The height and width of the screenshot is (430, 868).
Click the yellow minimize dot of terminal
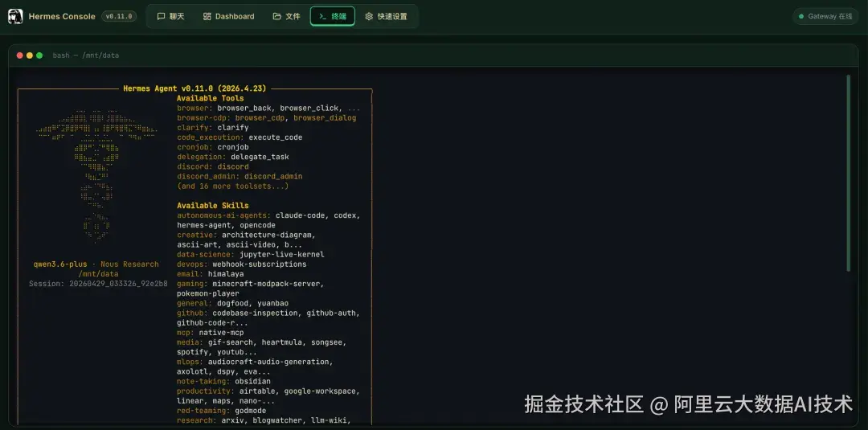coord(30,55)
